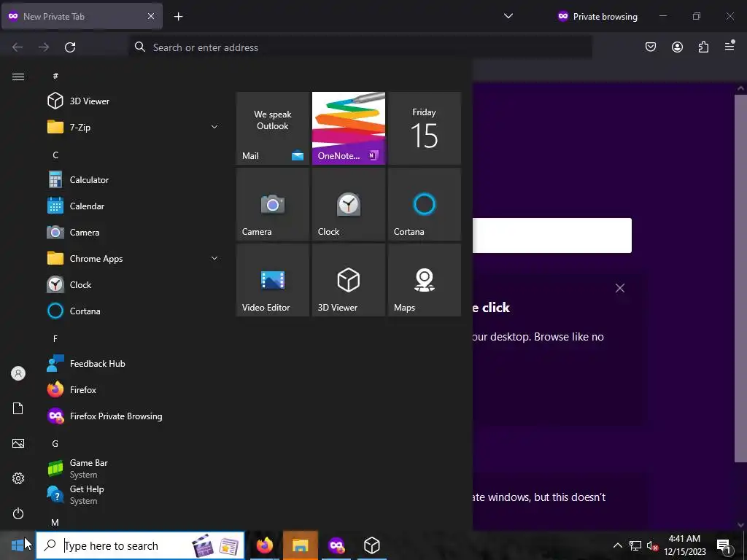Open Firefox application menu
The image size is (747, 560).
pyautogui.click(x=729, y=46)
